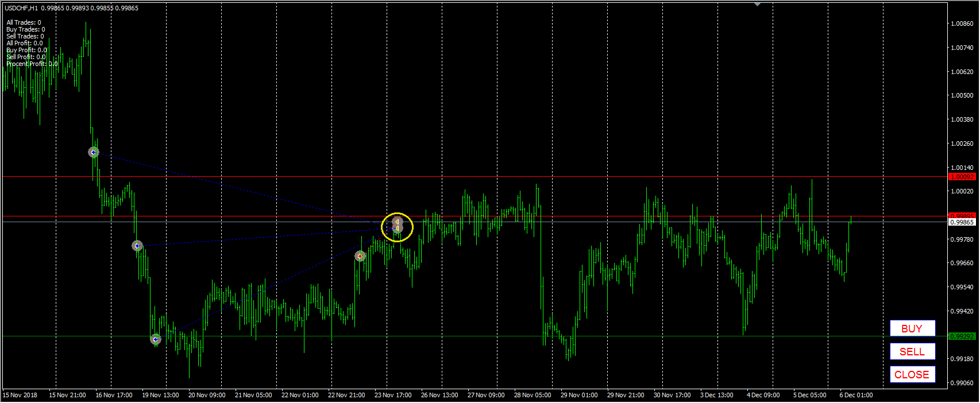Select the red-dot trade marker on 22 Nov

(360, 256)
